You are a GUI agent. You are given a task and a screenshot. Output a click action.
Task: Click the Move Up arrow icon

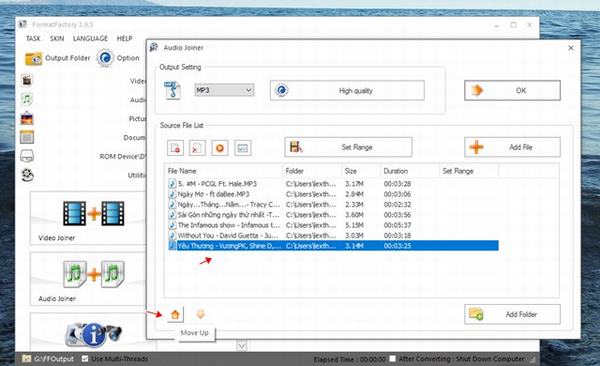[x=175, y=314]
